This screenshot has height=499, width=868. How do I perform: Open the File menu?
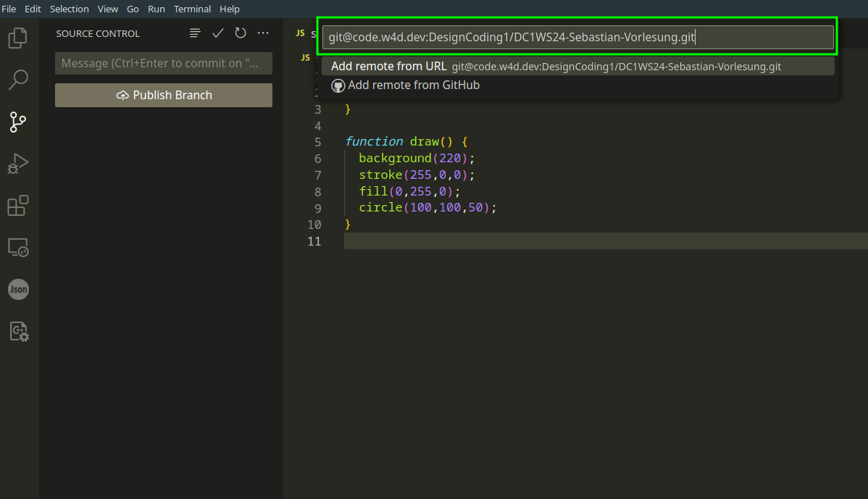9,9
